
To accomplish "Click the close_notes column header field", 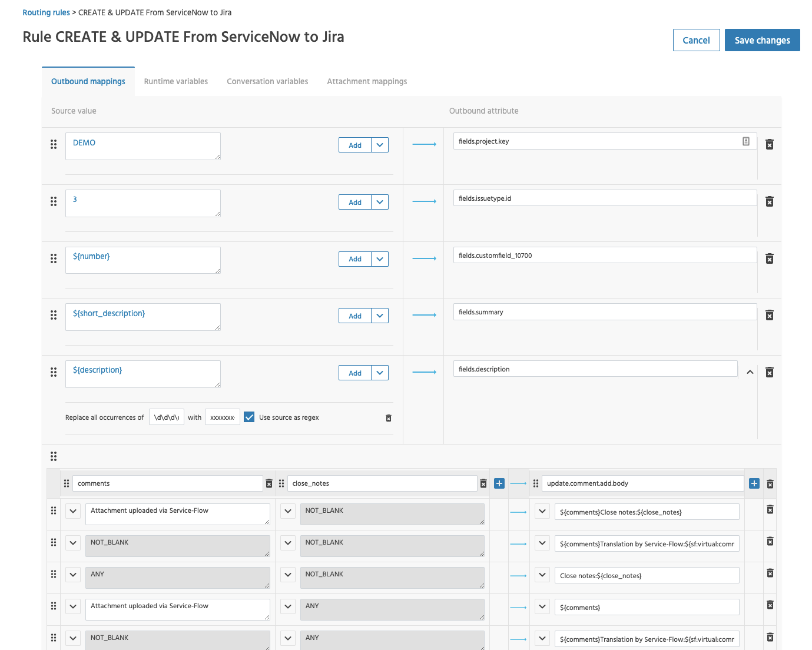I will click(382, 483).
